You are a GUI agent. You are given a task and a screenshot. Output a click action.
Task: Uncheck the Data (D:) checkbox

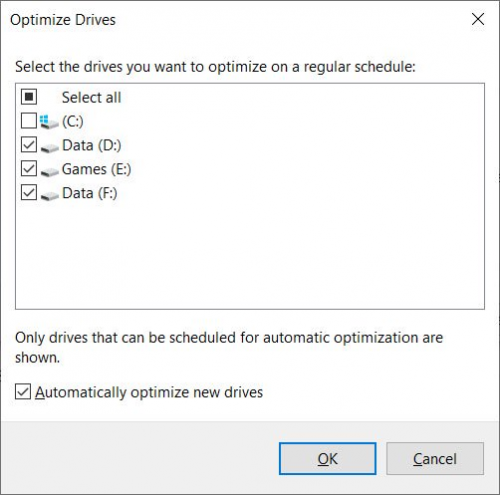coord(29,145)
